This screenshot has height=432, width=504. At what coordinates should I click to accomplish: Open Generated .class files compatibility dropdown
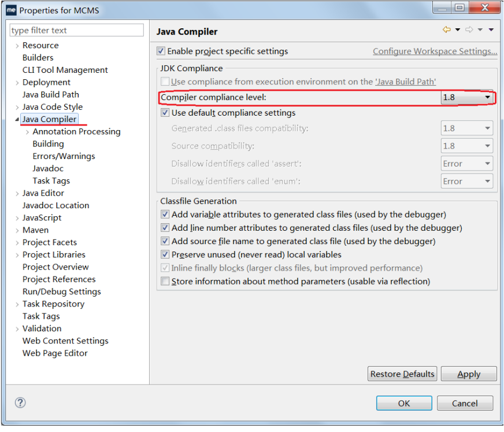pos(466,128)
